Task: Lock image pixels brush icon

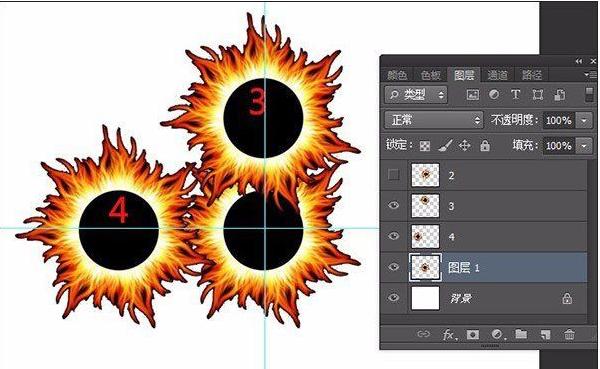Action: click(x=445, y=145)
